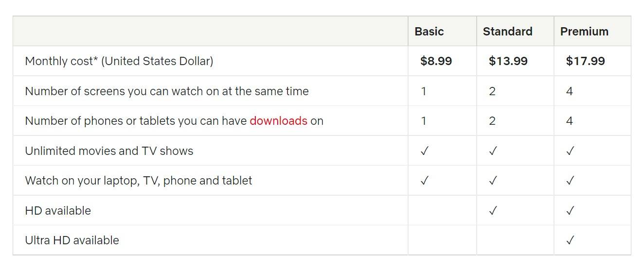Click Premium's HD available checkmark
Viewport: 644px width, 270px height.
click(x=570, y=210)
